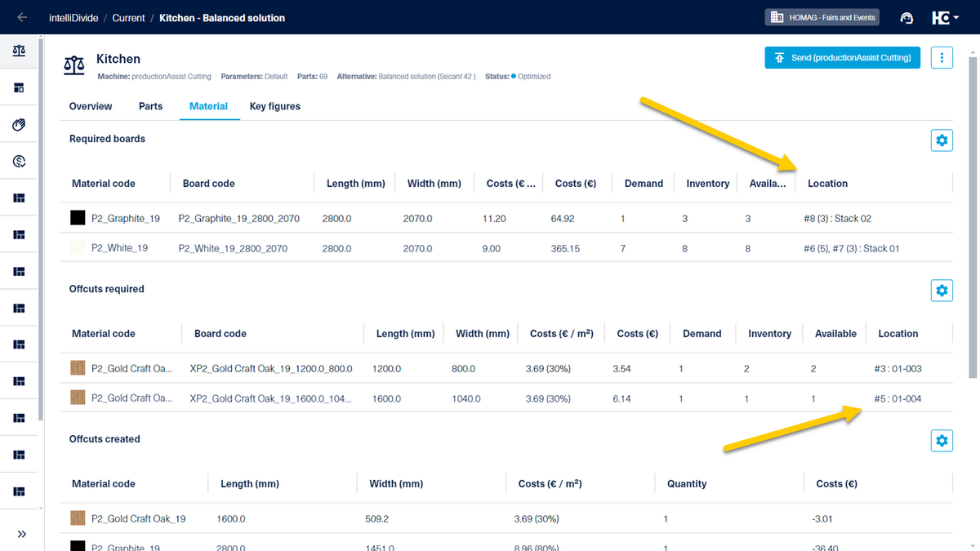Click the gear icon beside Required boards
The width and height of the screenshot is (980, 551).
coord(941,140)
